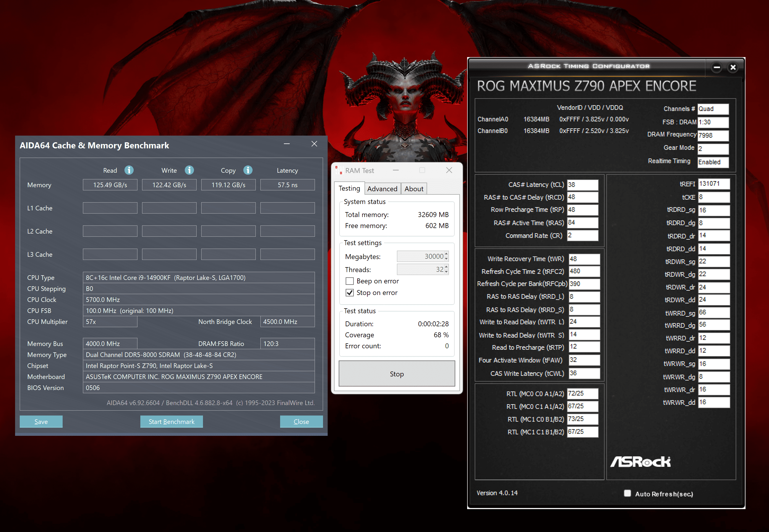The height and width of the screenshot is (532, 769).
Task: Click the tRFCpb field showing 390
Action: [x=584, y=284]
